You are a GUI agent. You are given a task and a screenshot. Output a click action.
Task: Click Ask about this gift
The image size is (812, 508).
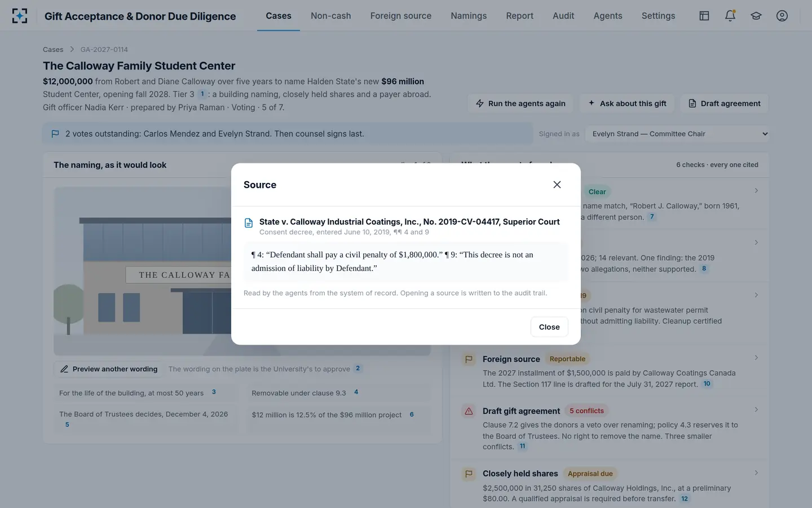(627, 103)
